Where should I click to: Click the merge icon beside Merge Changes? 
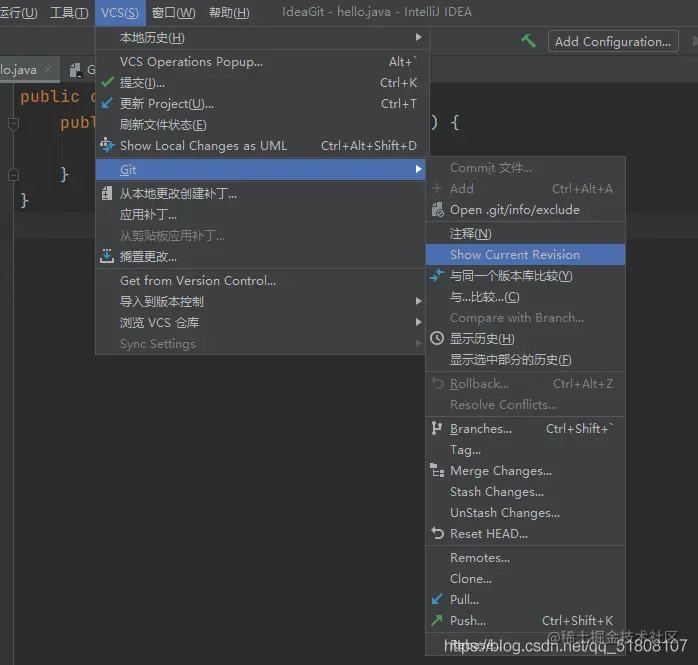pos(437,470)
